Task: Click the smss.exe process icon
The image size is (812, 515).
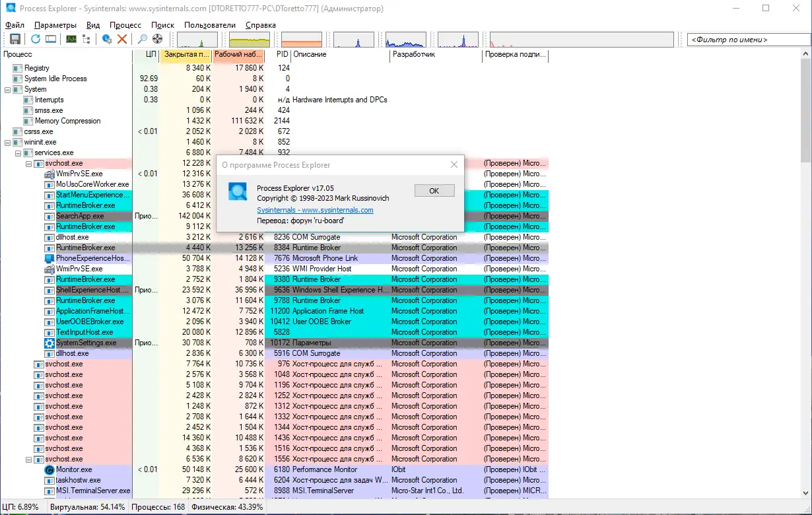Action: 28,110
